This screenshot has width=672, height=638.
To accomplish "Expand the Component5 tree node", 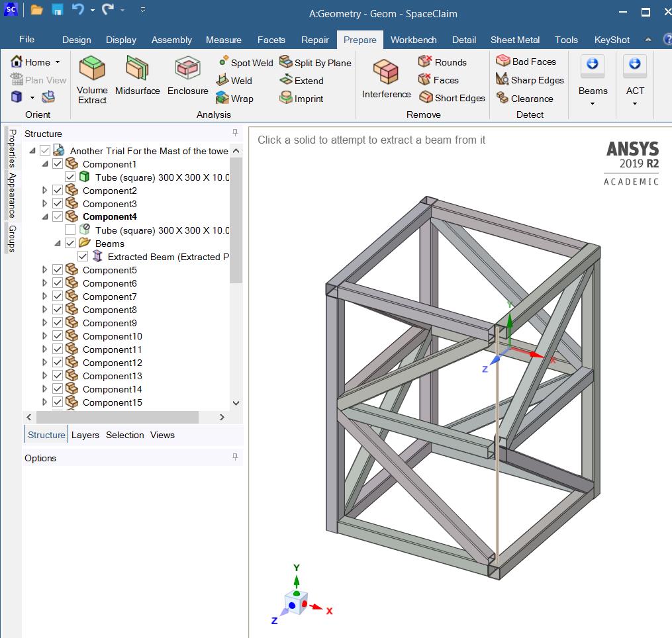I will (x=44, y=270).
